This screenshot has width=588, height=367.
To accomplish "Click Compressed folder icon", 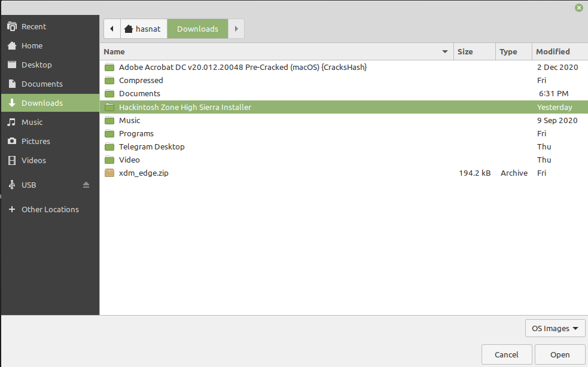I will click(109, 81).
